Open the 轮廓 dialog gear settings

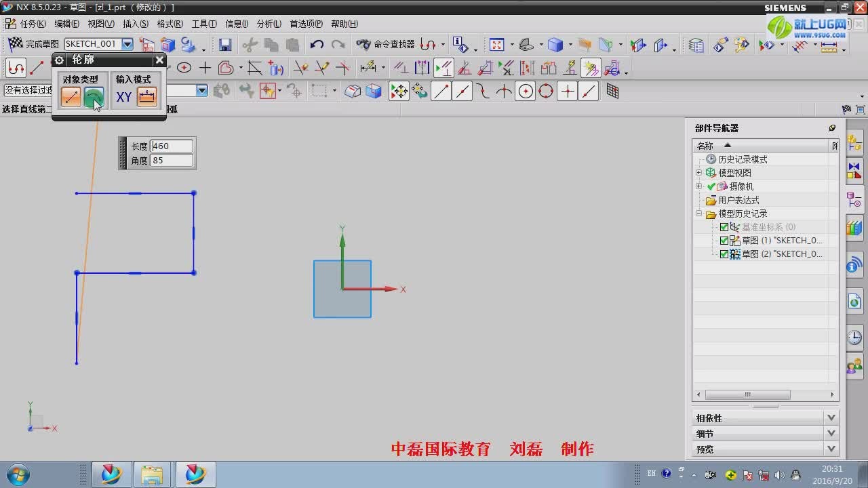point(60,60)
